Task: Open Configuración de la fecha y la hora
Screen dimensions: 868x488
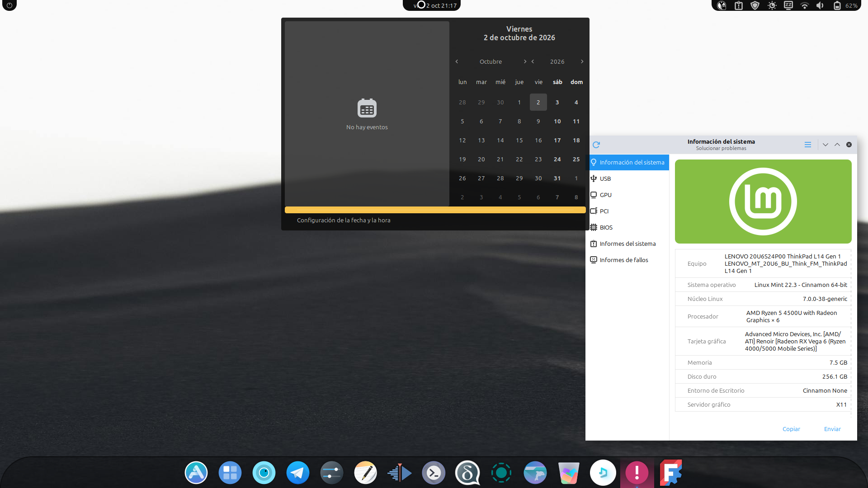Action: coord(344,220)
